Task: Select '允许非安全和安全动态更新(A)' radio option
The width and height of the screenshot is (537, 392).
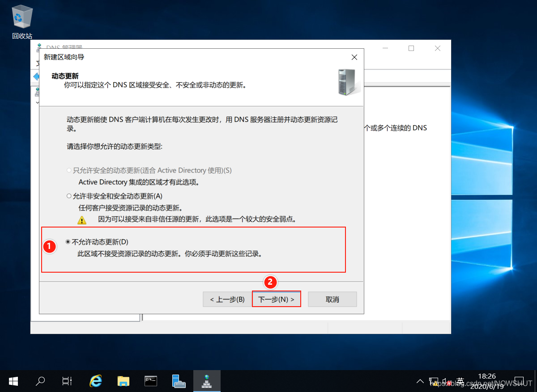Action: coord(68,196)
